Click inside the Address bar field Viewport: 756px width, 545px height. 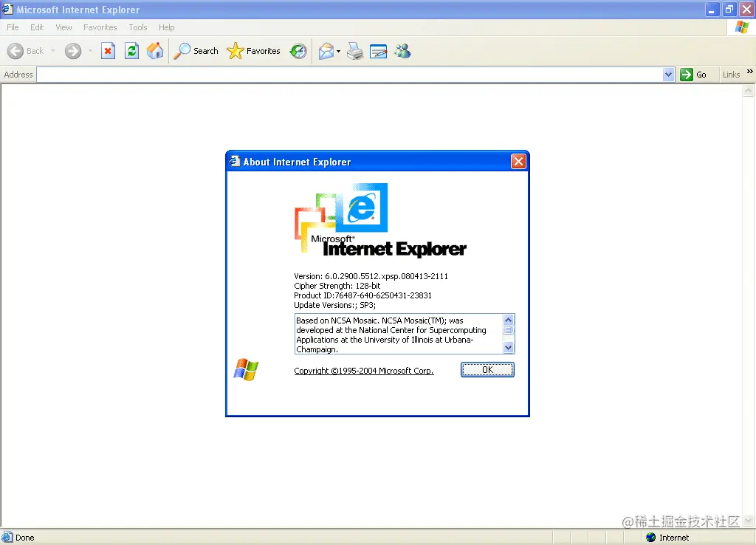pos(349,75)
